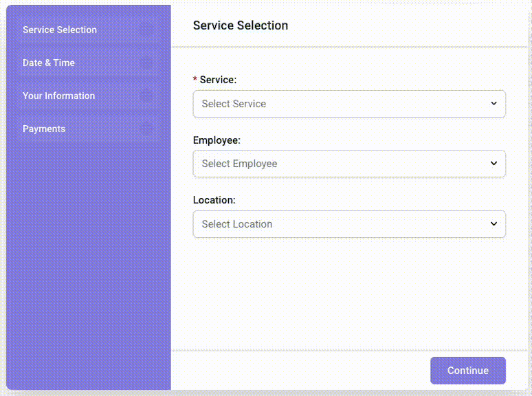This screenshot has width=532, height=396.
Task: Click the red required asterisk beside Service
Action: click(x=195, y=80)
